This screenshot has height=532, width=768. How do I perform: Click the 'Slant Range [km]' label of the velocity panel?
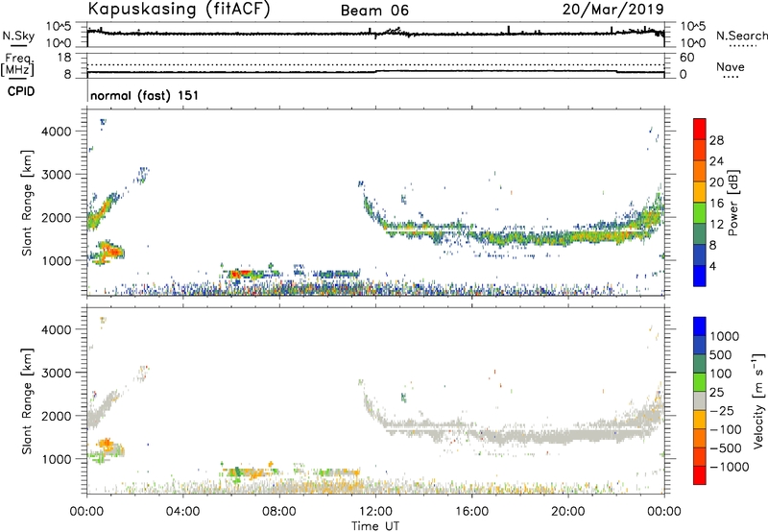tap(27, 400)
